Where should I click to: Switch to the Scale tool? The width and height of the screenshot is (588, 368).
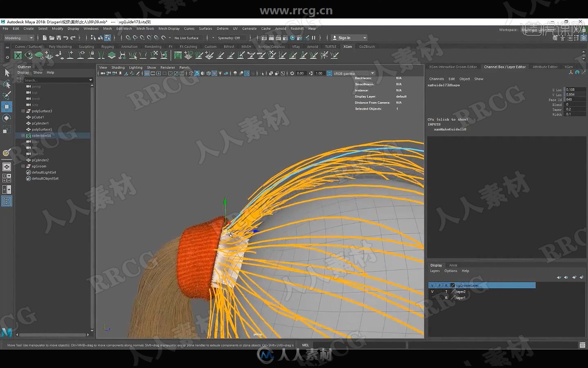tap(7, 130)
